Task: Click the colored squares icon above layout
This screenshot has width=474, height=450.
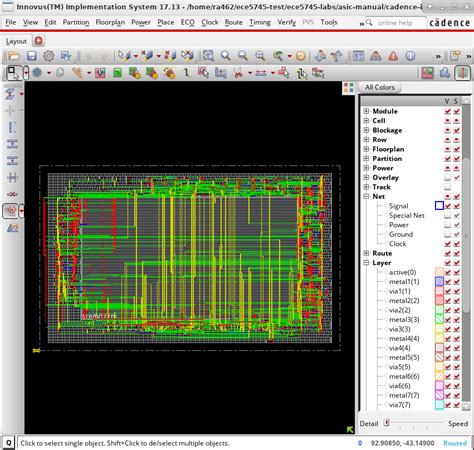Action: tap(349, 88)
